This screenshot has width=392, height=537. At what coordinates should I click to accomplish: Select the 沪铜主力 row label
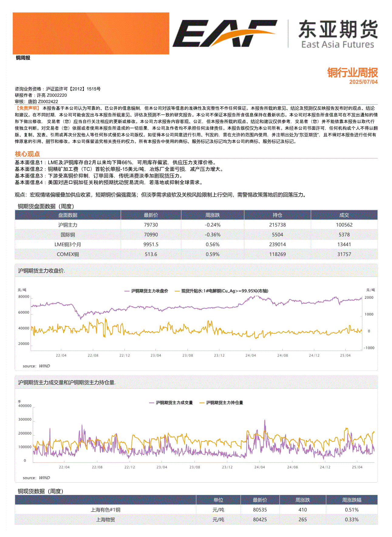coord(68,225)
